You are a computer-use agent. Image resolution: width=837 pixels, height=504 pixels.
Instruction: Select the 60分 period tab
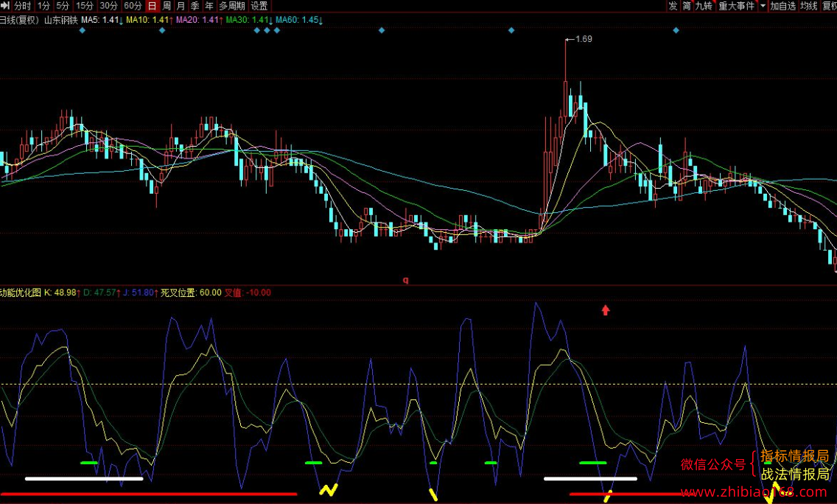point(133,6)
